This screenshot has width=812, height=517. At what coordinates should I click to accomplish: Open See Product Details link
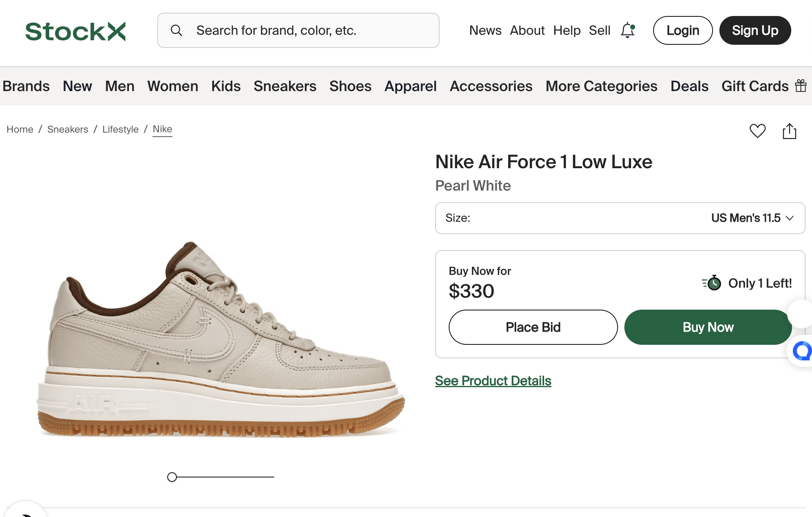pos(493,381)
